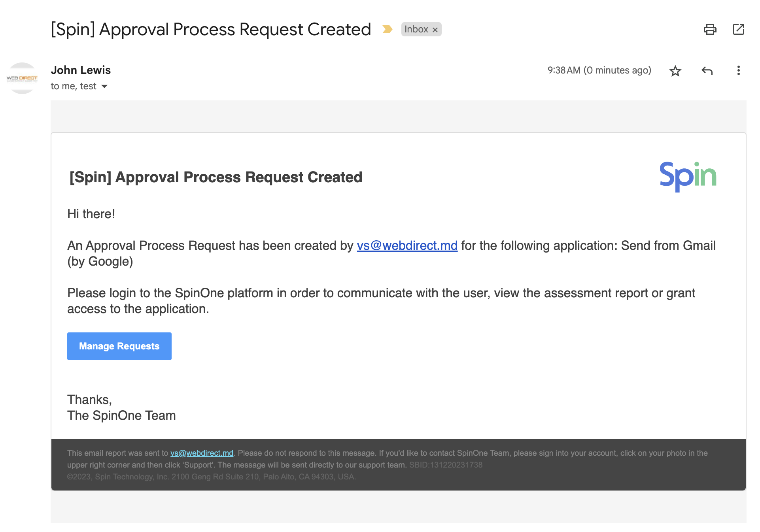
Task: Open the three-dot more options menu
Action: coord(738,71)
